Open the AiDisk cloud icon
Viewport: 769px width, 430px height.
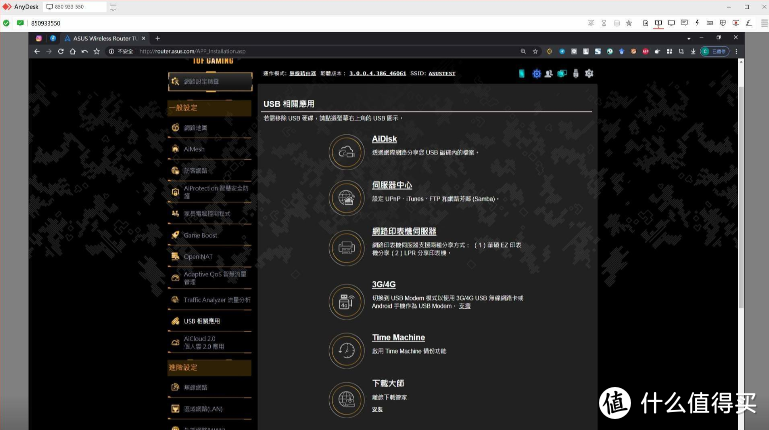347,152
